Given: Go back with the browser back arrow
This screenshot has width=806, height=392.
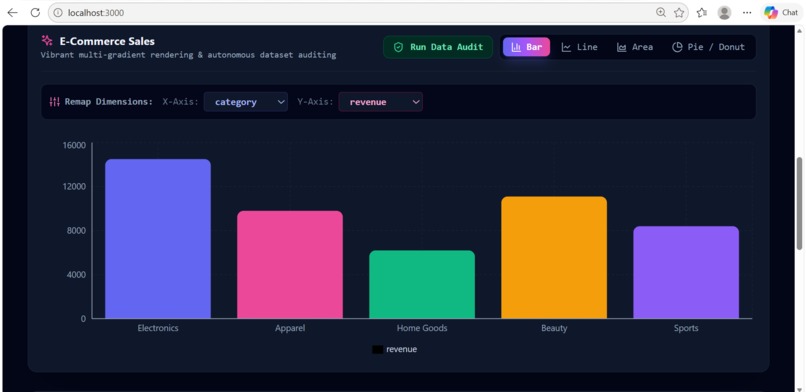Looking at the screenshot, I should (x=12, y=13).
